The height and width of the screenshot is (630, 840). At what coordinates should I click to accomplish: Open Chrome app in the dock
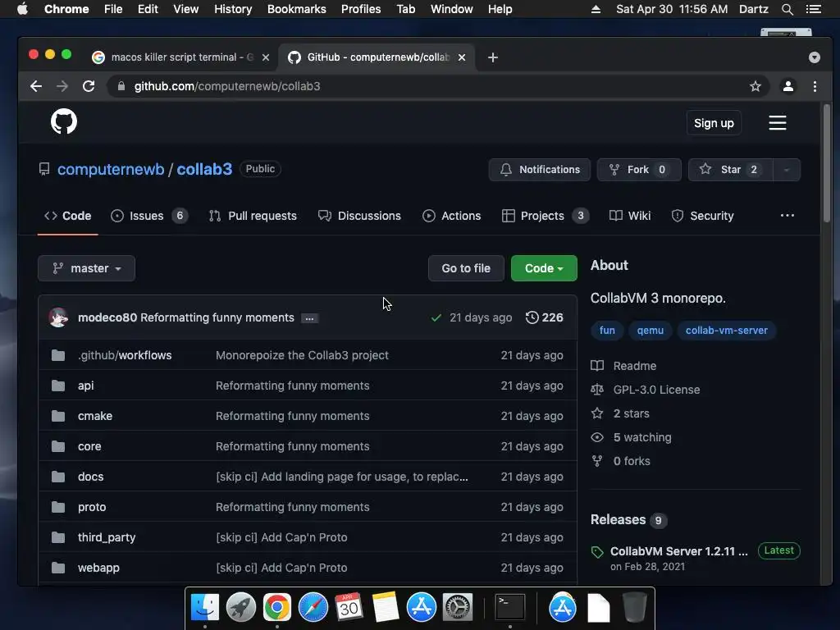277,607
